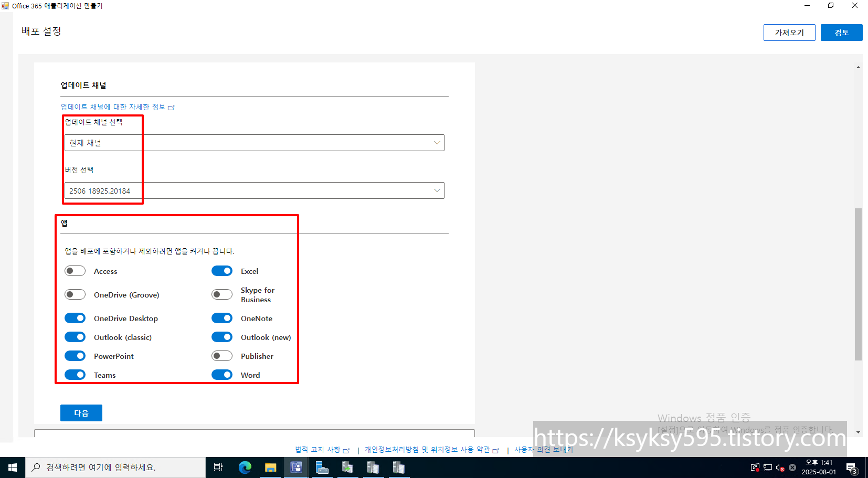
Task: Select the 업데이트 채널 section heading
Action: click(83, 85)
